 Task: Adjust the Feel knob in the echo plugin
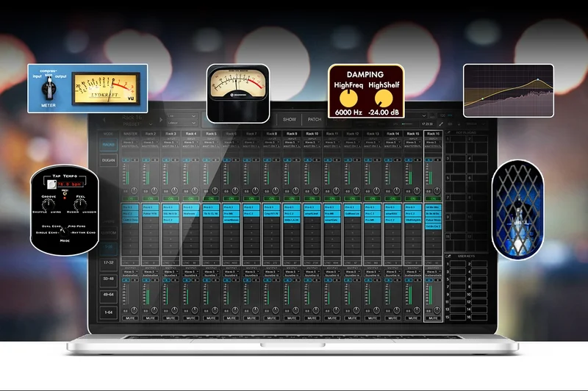80,204
